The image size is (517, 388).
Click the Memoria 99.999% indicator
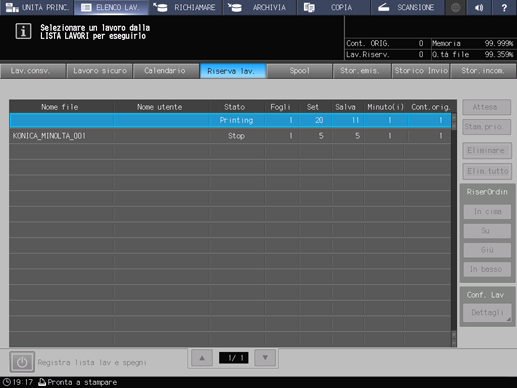(x=473, y=44)
